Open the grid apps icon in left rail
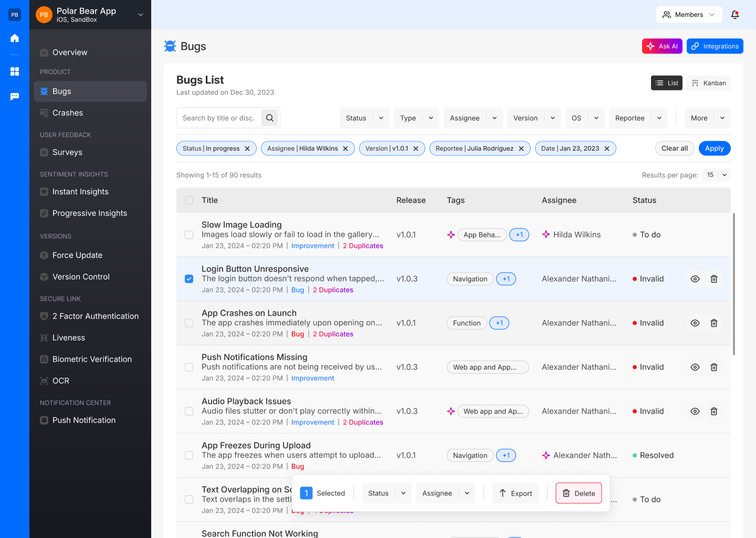 click(15, 71)
